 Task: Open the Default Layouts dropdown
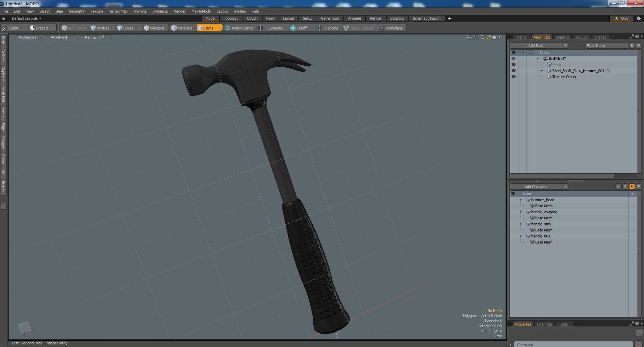[26, 18]
